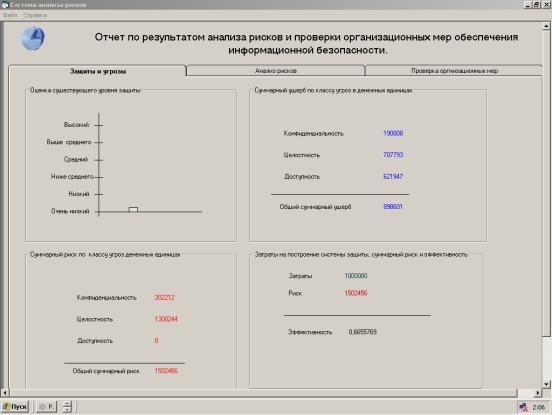
Task: Click the Затраты value 1000000
Action: click(x=356, y=276)
